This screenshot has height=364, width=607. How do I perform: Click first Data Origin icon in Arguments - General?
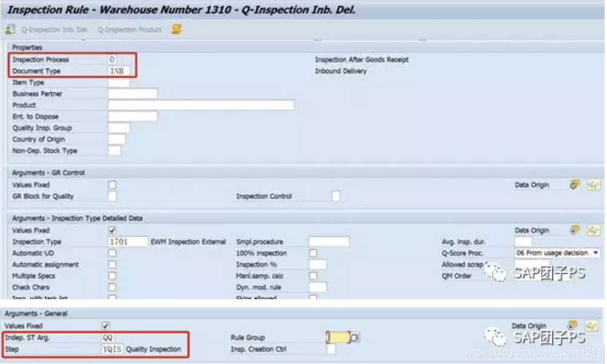coord(572,325)
